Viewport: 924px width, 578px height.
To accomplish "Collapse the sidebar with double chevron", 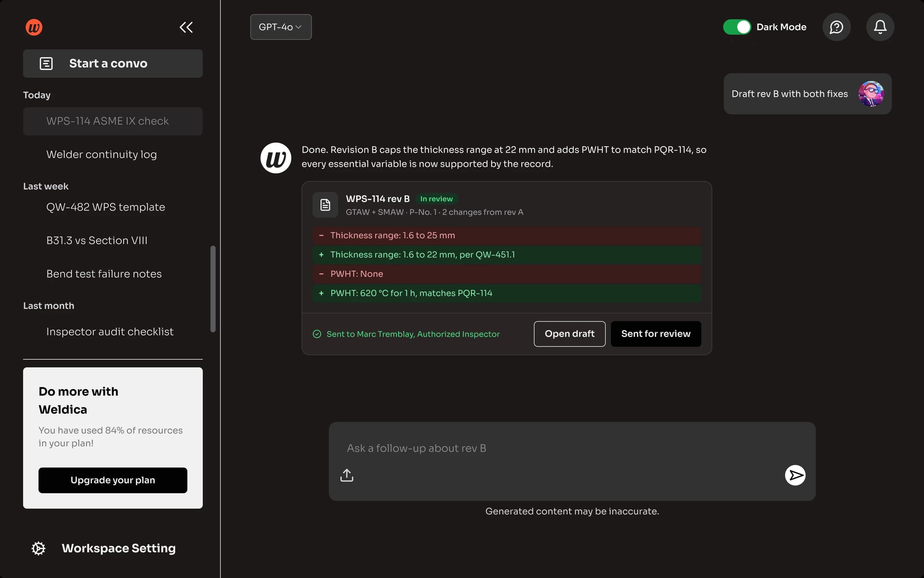I will tap(186, 27).
